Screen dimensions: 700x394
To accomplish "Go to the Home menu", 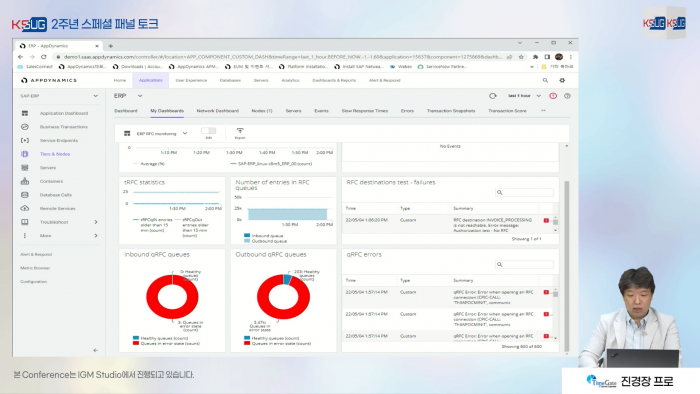I will [x=120, y=80].
